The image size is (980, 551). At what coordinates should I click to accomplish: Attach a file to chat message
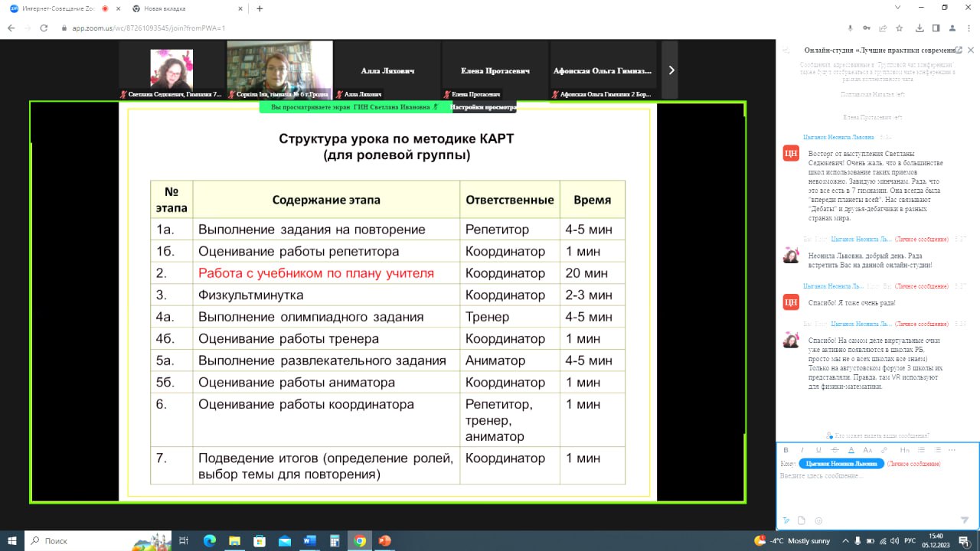[802, 520]
